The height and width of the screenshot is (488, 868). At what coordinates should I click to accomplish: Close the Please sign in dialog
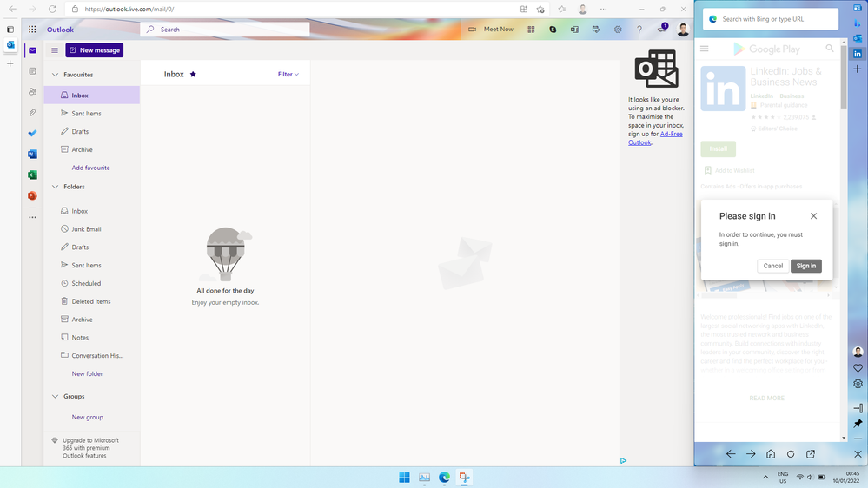point(813,216)
